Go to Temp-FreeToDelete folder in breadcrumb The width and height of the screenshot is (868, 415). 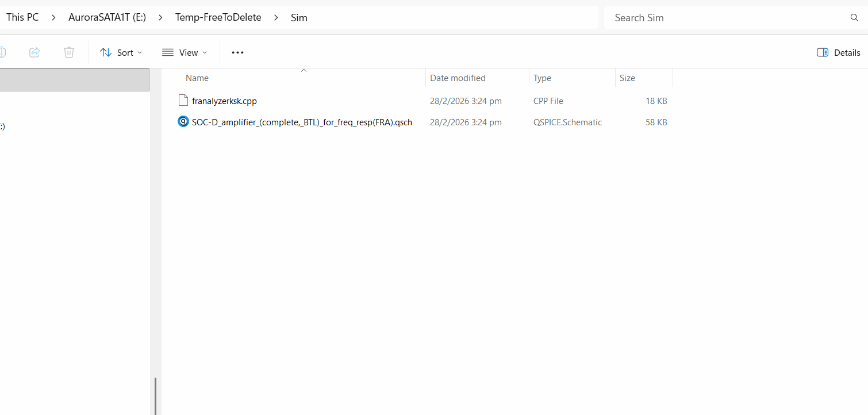click(x=218, y=18)
